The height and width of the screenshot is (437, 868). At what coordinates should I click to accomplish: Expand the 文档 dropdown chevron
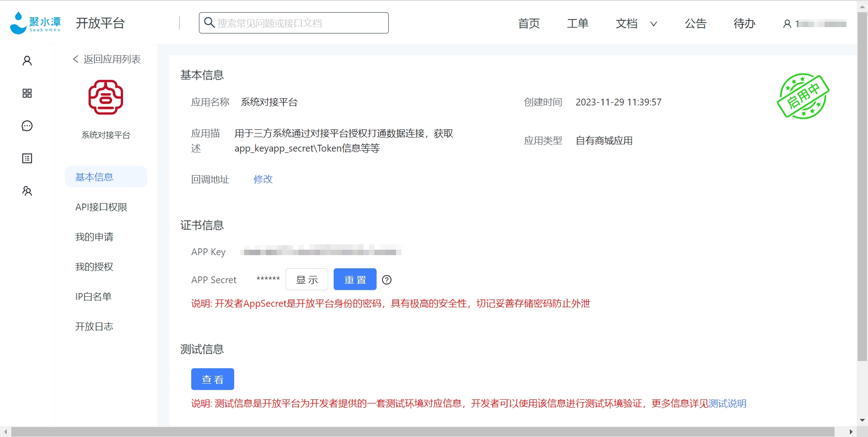654,24
